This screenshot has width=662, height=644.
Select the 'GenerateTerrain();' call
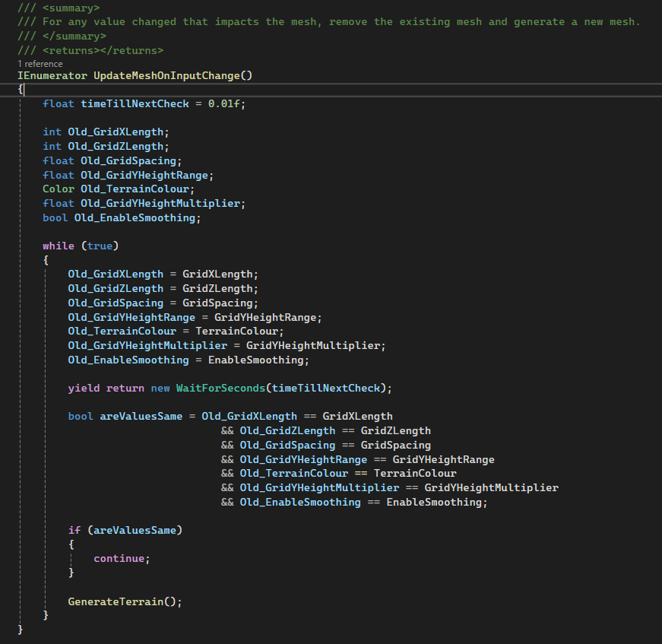pos(125,601)
